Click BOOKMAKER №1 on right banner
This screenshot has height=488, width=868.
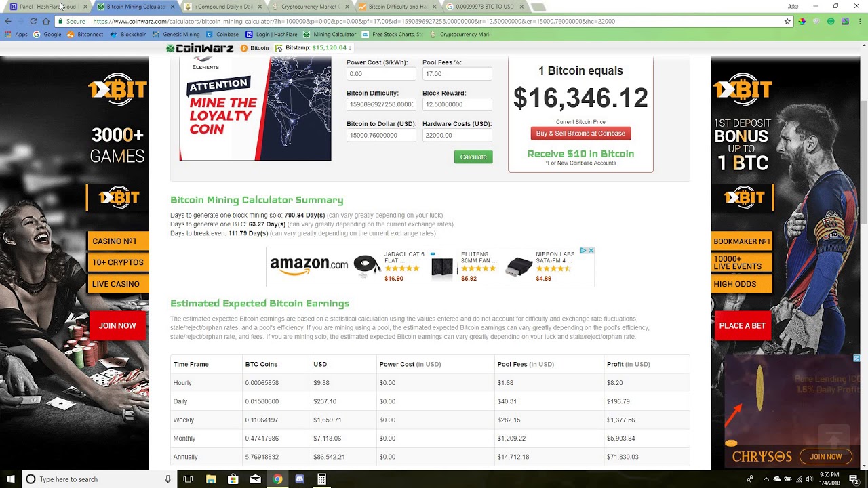pos(742,241)
